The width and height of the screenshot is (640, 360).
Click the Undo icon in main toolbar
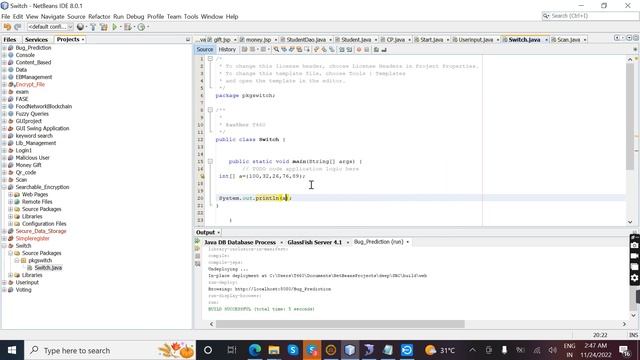[x=7, y=27]
